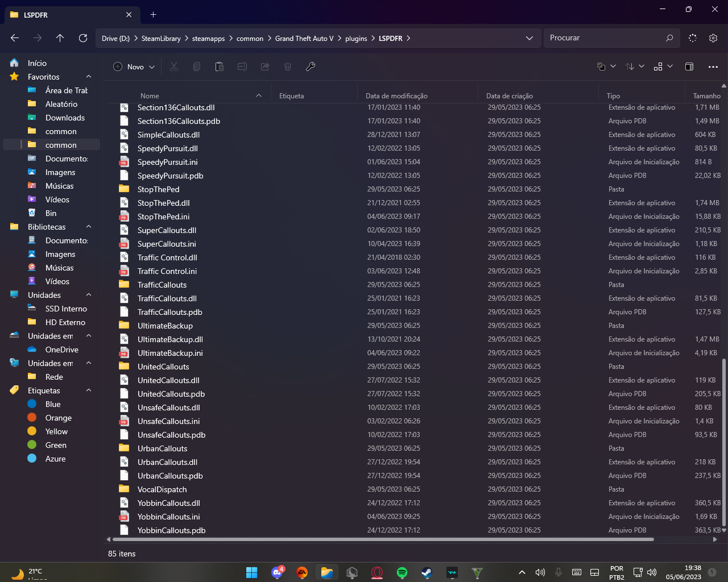Open Discord from the taskbar
Viewport: 728px width, 582px height.
pyautogui.click(x=278, y=572)
